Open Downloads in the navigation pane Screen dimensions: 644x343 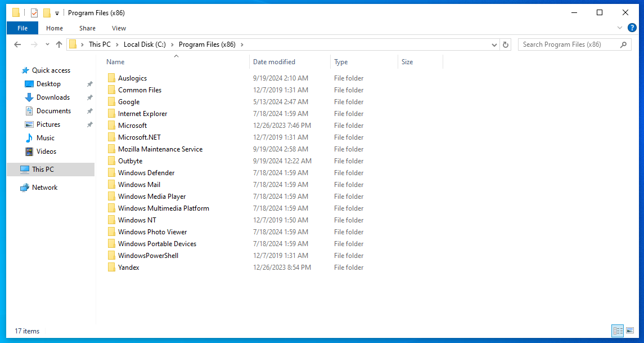53,97
